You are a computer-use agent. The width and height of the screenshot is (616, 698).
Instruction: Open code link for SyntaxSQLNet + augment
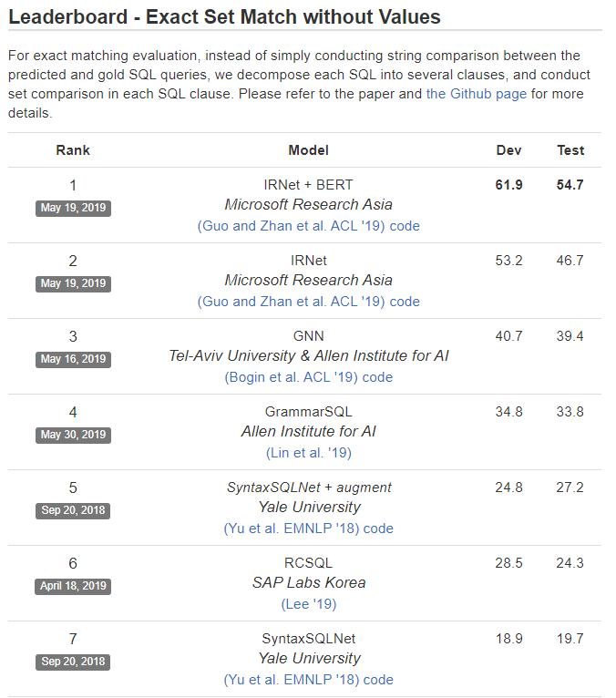pos(378,528)
